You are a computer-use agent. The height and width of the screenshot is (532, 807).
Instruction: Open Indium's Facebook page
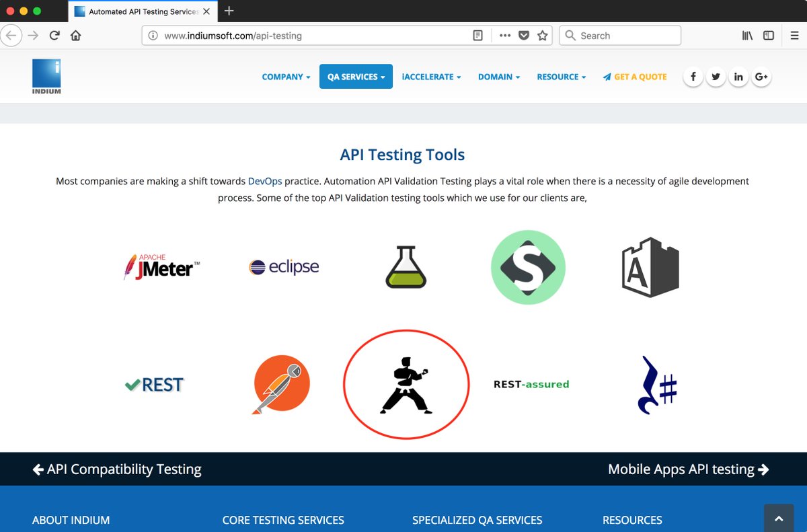[x=693, y=77]
